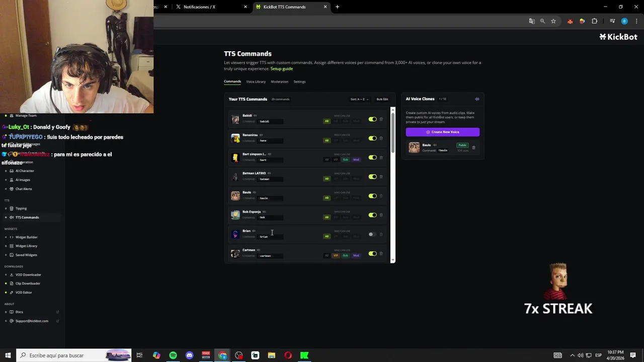
Task: Remove the Bob Esponja command via trash
Action: 381,215
